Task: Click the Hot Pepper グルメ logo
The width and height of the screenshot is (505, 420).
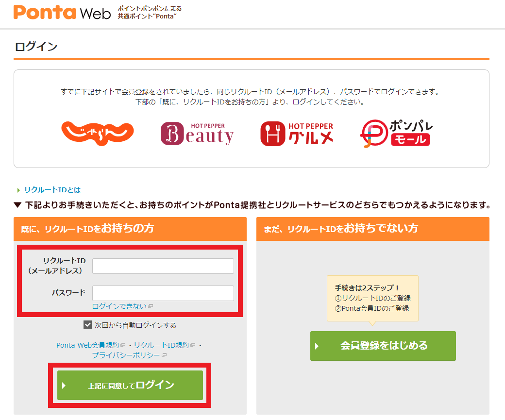Action: [x=297, y=134]
